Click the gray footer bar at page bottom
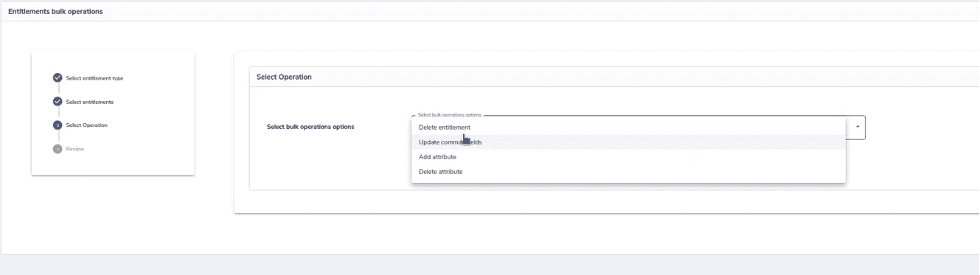The image size is (980, 275). [x=490, y=265]
